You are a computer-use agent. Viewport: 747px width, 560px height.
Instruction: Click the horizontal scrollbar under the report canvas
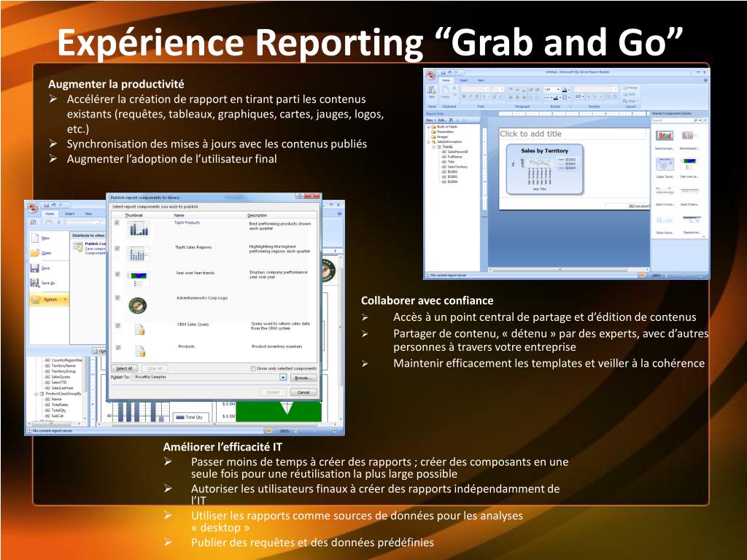tap(569, 270)
